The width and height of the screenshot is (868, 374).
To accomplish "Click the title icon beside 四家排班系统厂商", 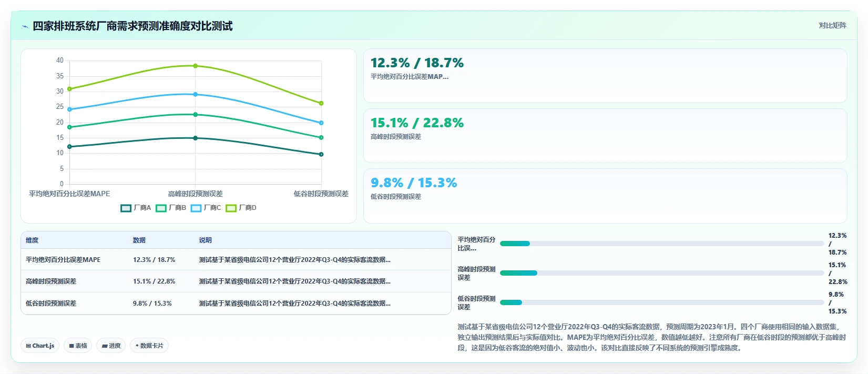I will (25, 26).
